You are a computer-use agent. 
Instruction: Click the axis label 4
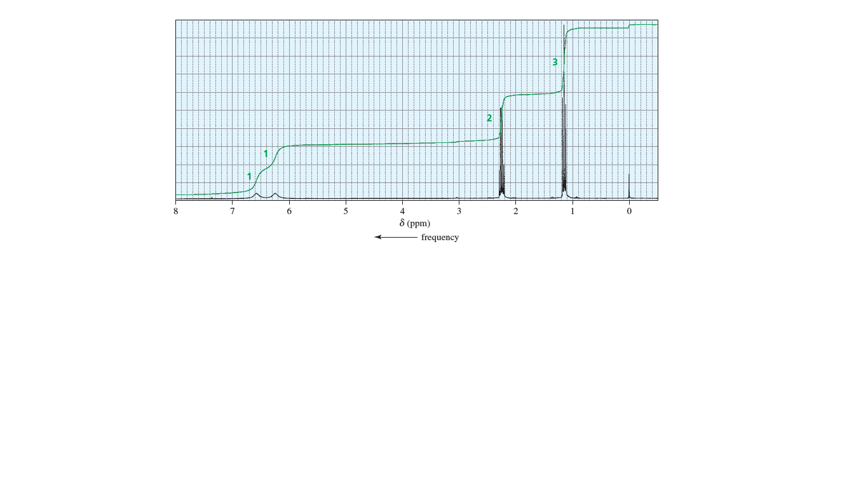[x=402, y=212]
